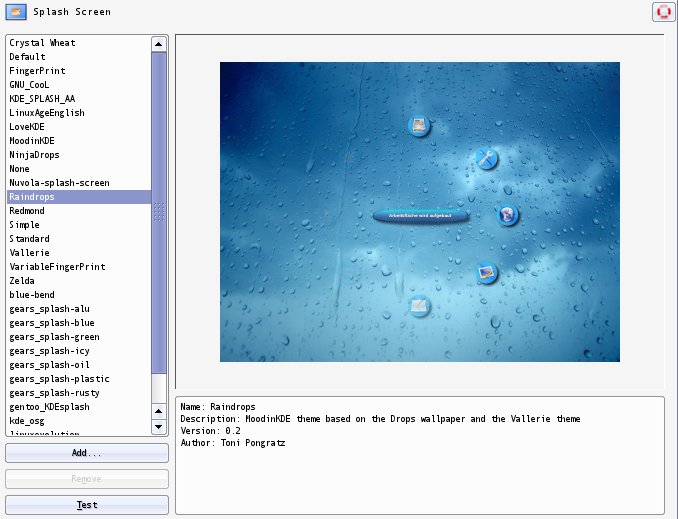Click the globe icon in the preview

coord(508,215)
